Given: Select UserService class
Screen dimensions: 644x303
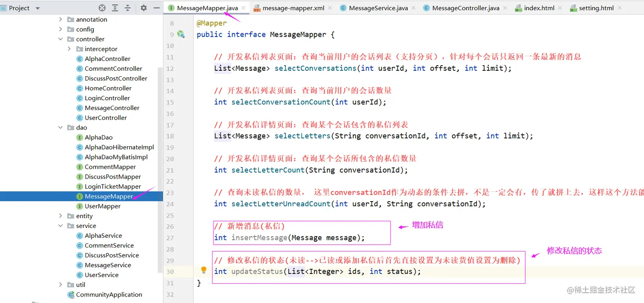Looking at the screenshot, I should coord(101,275).
